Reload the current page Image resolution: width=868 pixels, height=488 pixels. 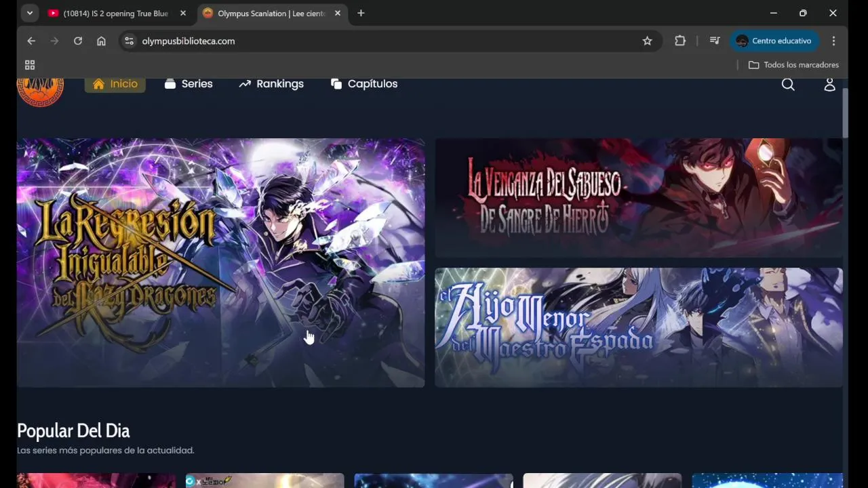click(78, 41)
